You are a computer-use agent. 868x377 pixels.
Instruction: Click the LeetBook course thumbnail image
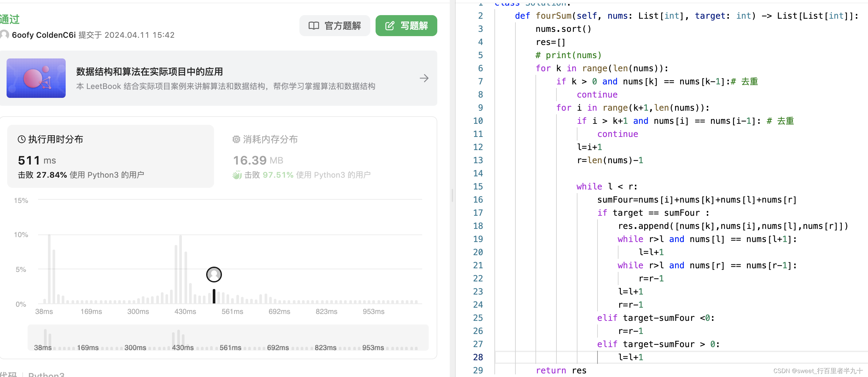tap(36, 78)
